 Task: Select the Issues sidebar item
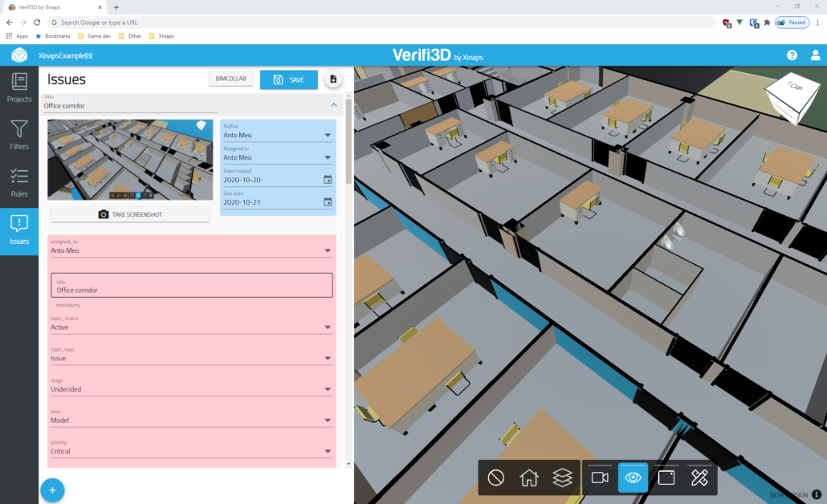[x=19, y=231]
